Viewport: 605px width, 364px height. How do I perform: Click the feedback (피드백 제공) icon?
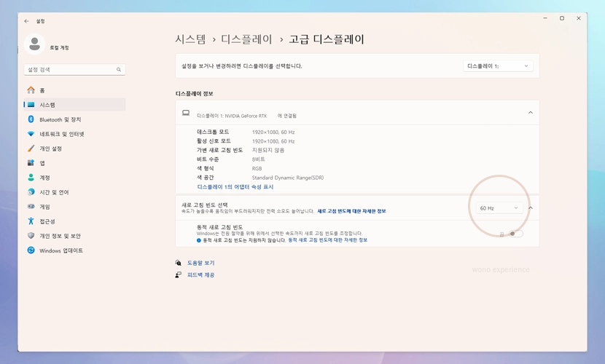pyautogui.click(x=179, y=274)
